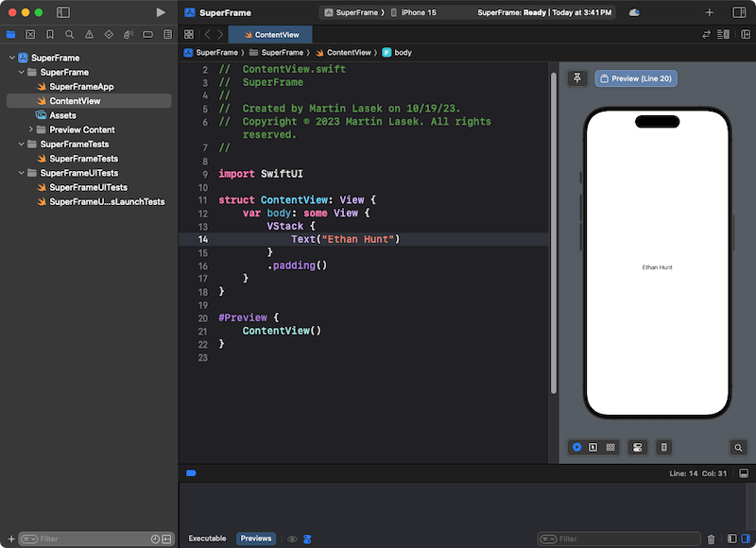Toggle the inspectors panel
Image resolution: width=756 pixels, height=548 pixels.
(x=739, y=12)
